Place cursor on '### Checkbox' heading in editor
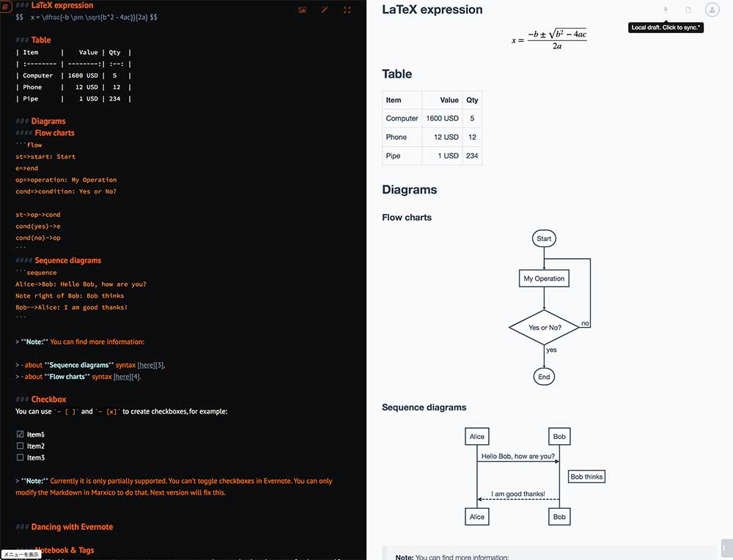Viewport: 733px width, 560px height. pos(48,399)
